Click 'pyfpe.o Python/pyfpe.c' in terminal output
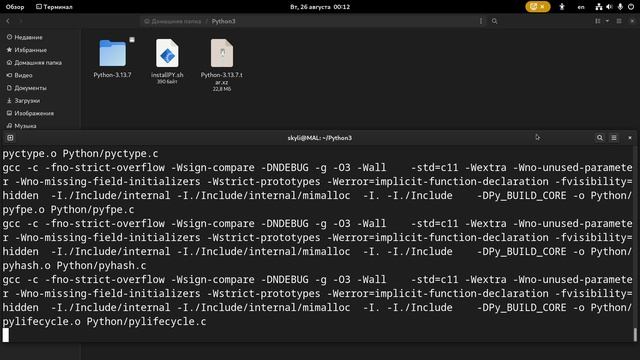Viewport: 640px width, 360px height. 68,210
